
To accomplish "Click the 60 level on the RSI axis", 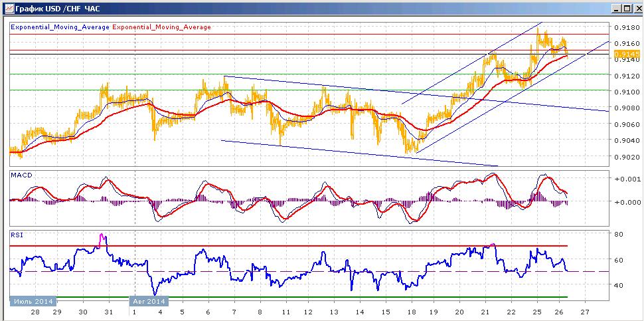I will pos(618,260).
